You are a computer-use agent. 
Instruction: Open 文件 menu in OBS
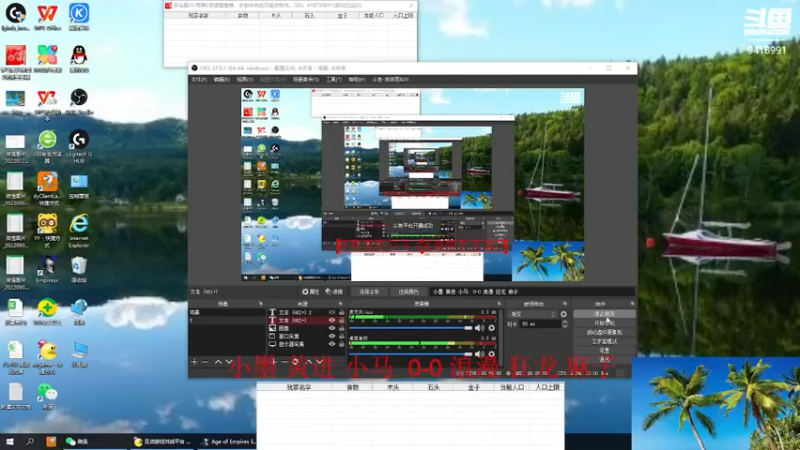click(199, 80)
